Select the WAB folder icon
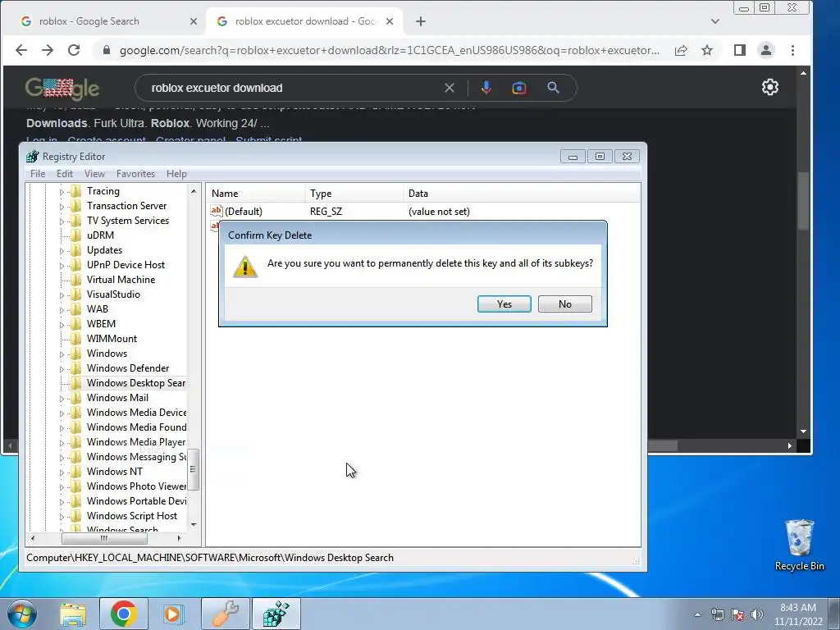The image size is (840, 630). pos(76,309)
